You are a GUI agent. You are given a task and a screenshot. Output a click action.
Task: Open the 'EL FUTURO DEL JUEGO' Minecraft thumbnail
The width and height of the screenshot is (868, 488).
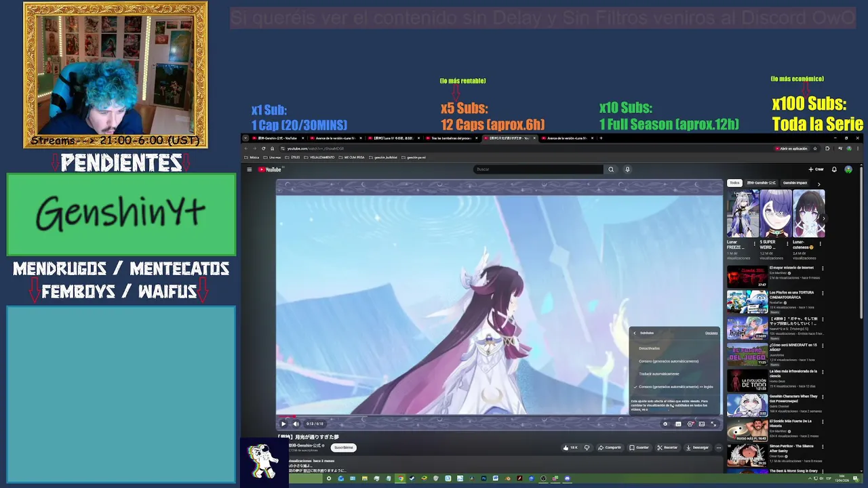747,354
